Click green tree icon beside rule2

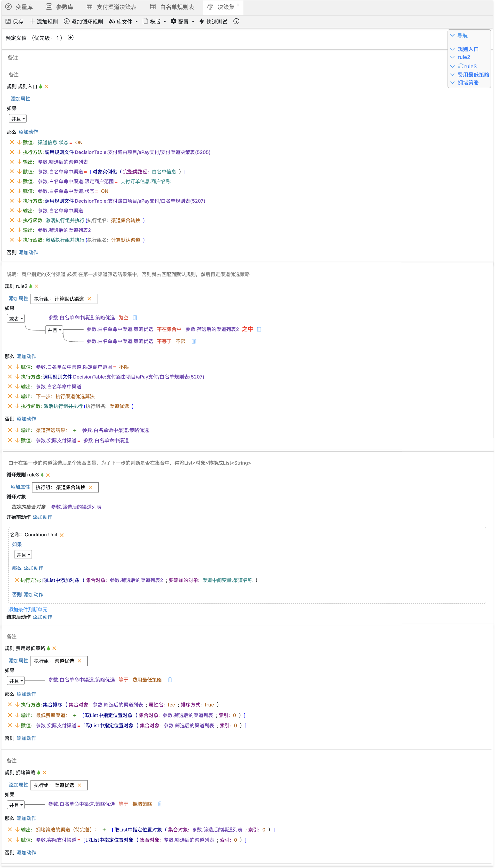(31, 286)
